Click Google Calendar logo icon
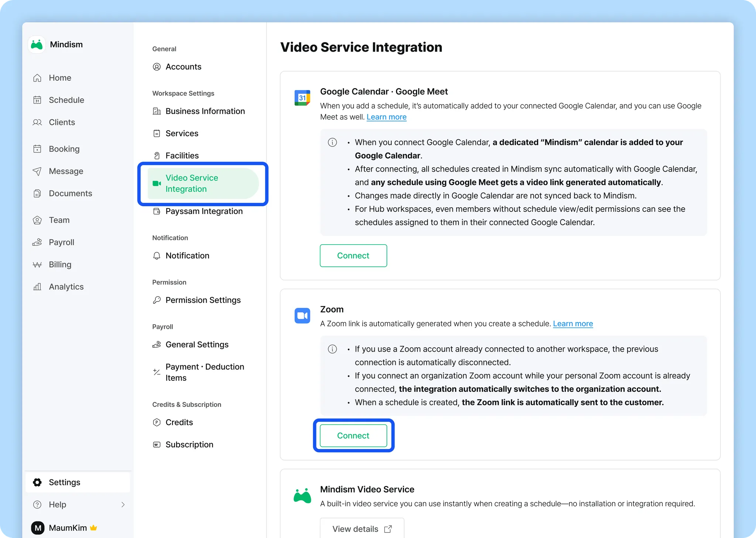The width and height of the screenshot is (756, 538). tap(302, 98)
